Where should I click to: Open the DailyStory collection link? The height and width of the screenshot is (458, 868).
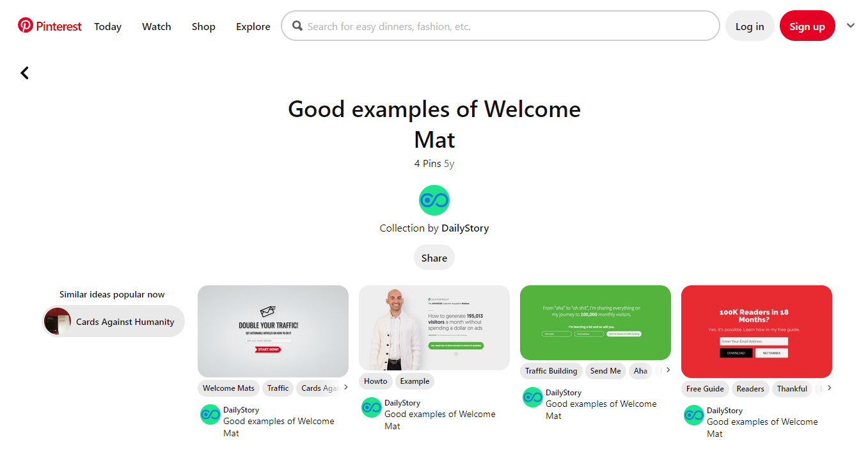click(x=465, y=228)
